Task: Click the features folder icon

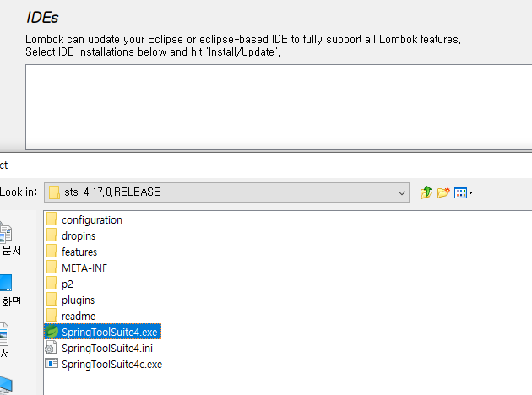Action: [x=52, y=252]
